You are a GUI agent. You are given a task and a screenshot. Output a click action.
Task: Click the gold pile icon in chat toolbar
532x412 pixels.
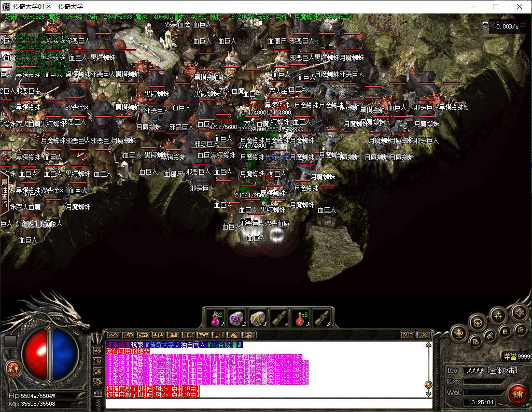tap(233, 335)
